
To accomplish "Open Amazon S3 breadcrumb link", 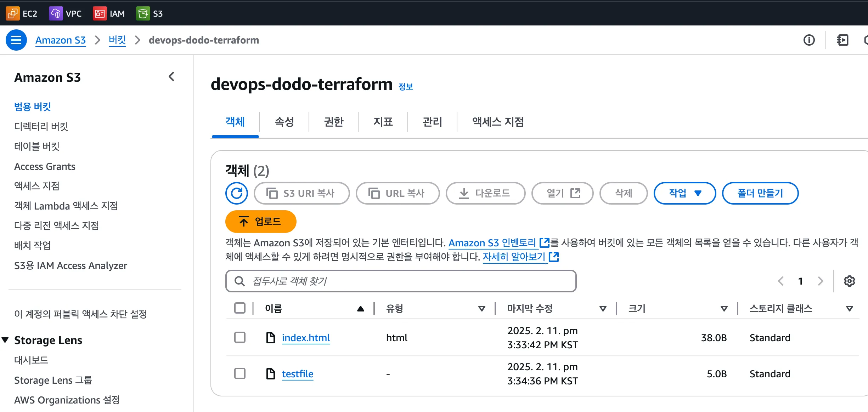I will pos(61,40).
